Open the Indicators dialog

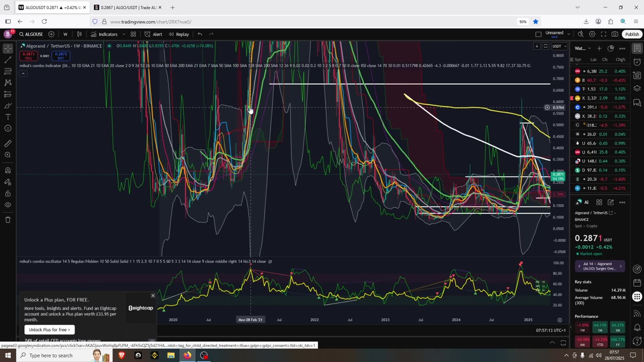tap(104, 34)
